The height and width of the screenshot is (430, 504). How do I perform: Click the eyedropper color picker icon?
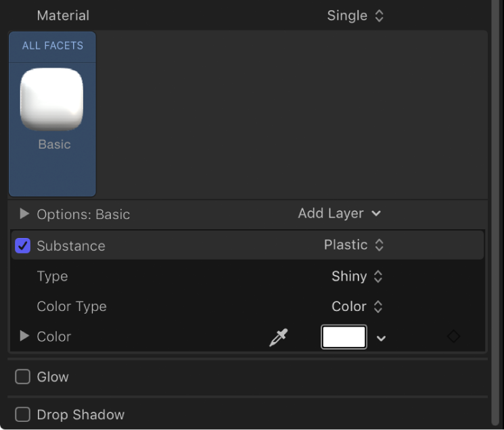[x=278, y=337]
